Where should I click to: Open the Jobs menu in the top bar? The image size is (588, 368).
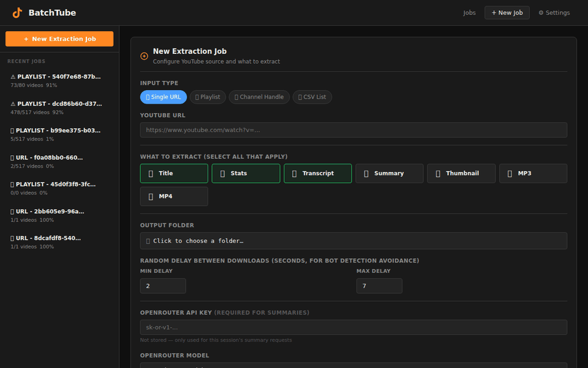click(469, 12)
